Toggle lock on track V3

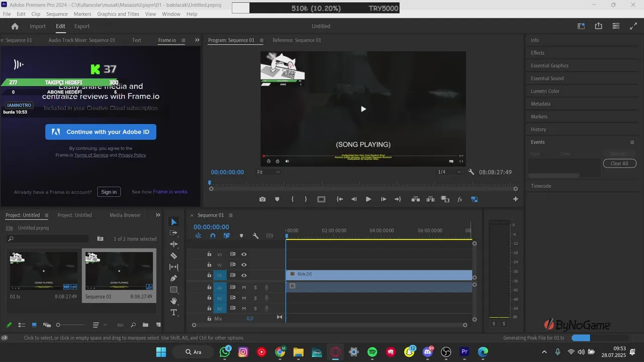point(209,254)
